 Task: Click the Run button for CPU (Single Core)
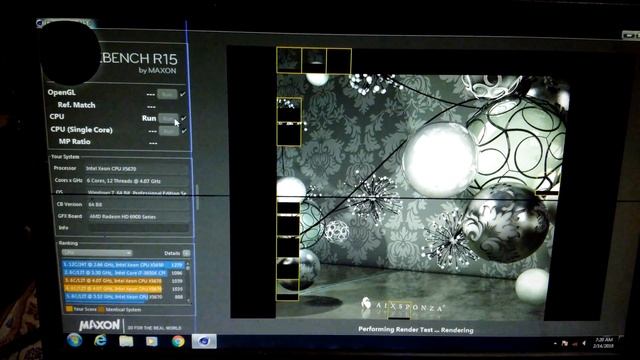(x=169, y=131)
